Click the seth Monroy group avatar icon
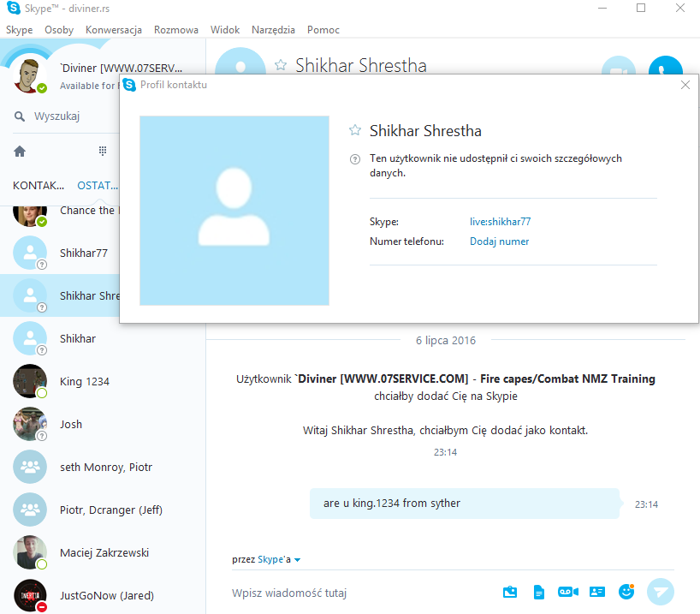Image resolution: width=700 pixels, height=614 pixels. point(30,467)
